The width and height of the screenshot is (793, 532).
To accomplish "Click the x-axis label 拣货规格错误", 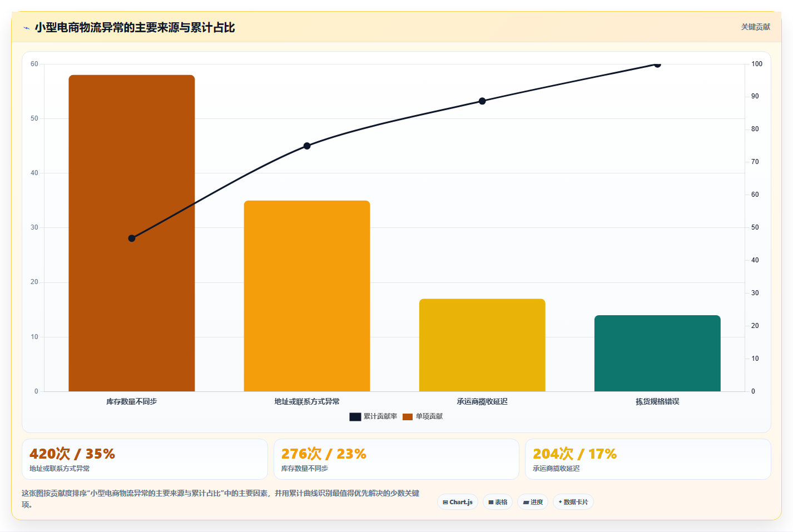I will [x=657, y=401].
